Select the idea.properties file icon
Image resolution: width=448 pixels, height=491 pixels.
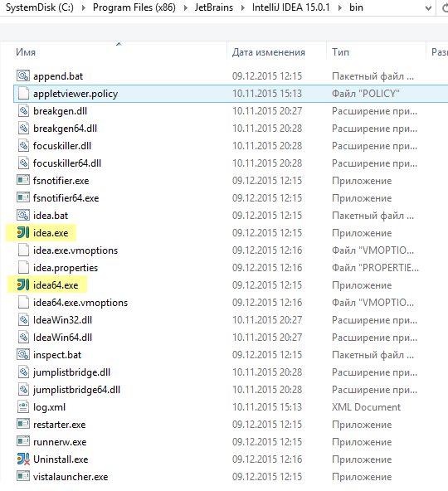pos(23,267)
